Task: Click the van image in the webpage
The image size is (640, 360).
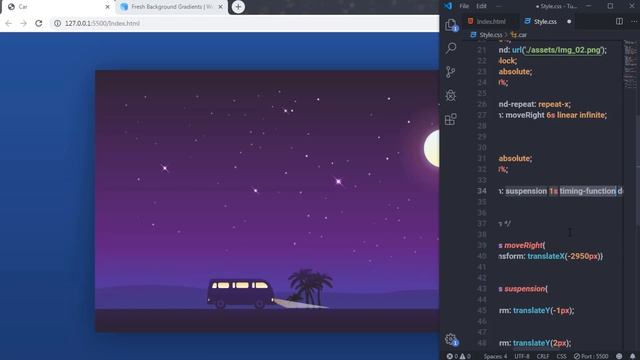Action: pos(240,293)
